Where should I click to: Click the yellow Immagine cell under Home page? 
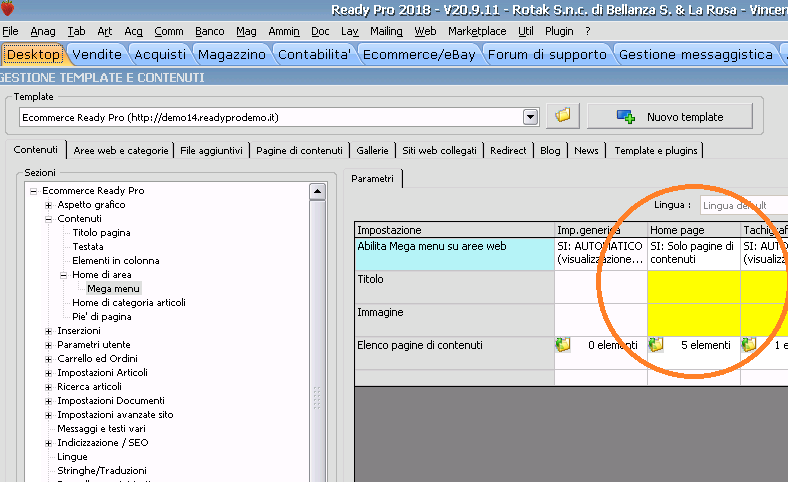click(694, 320)
